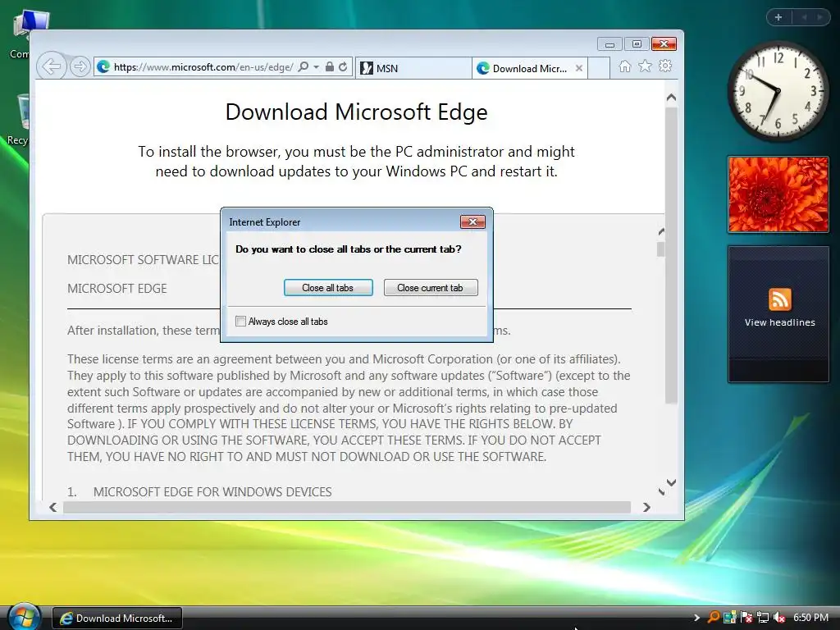Click the Download Microsoft Edge heading

click(356, 112)
